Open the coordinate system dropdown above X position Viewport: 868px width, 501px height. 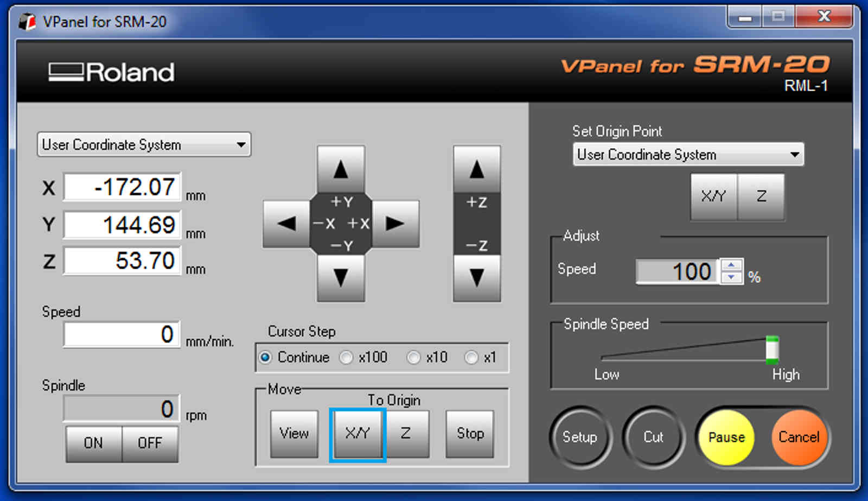(144, 145)
